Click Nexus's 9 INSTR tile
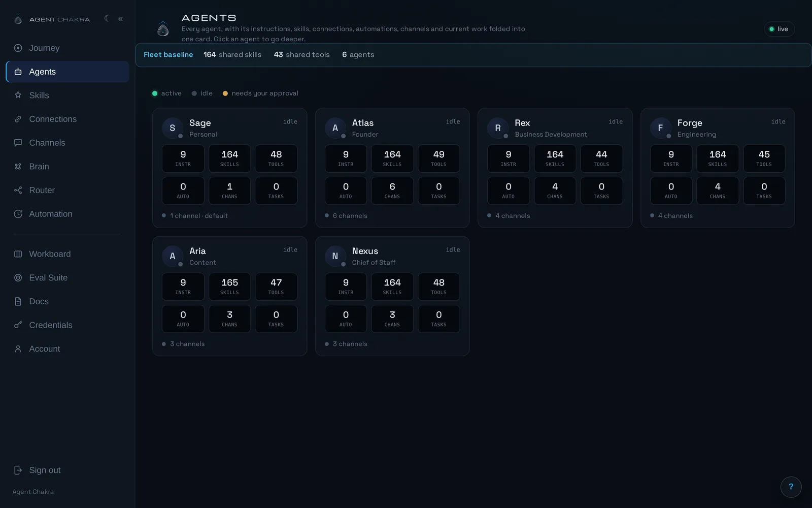812x508 pixels. 346,287
